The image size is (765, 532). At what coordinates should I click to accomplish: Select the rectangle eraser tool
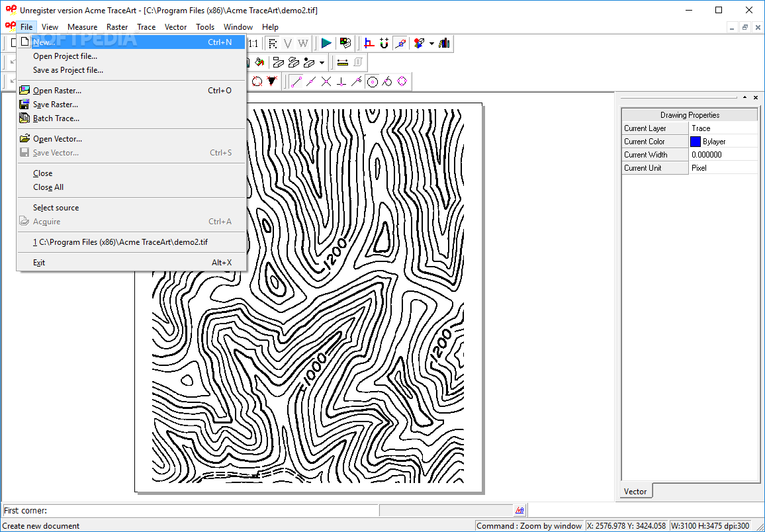(278, 62)
